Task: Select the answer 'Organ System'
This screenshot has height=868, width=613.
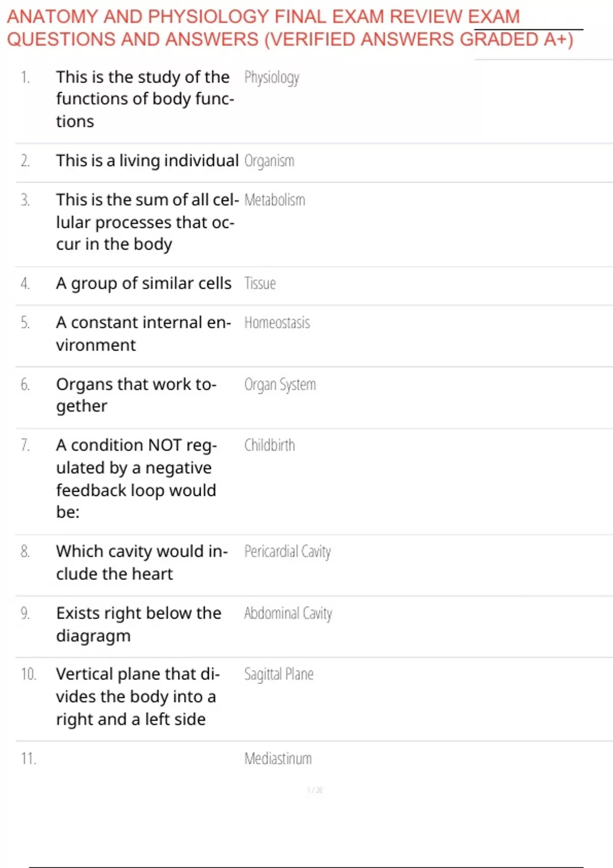Action: tap(280, 384)
